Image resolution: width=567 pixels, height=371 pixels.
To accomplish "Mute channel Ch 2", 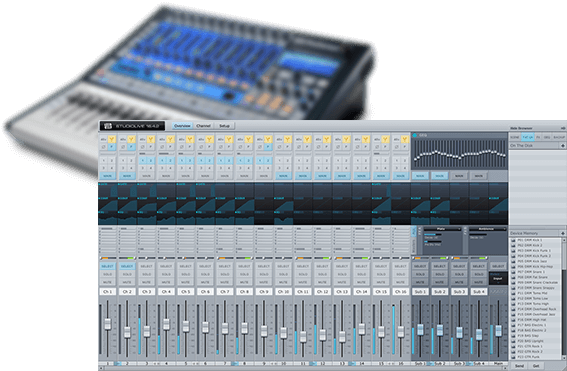I will coord(127,282).
